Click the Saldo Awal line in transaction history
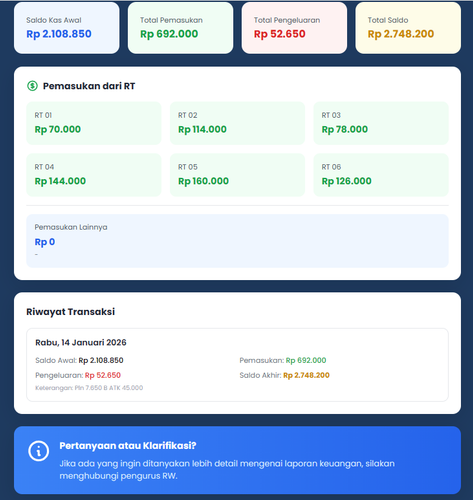The width and height of the screenshot is (473, 500). tap(79, 360)
